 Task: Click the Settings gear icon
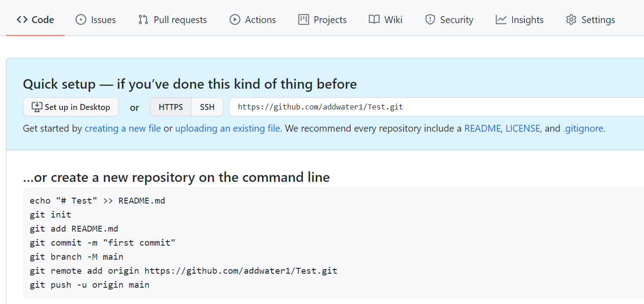pyautogui.click(x=571, y=20)
